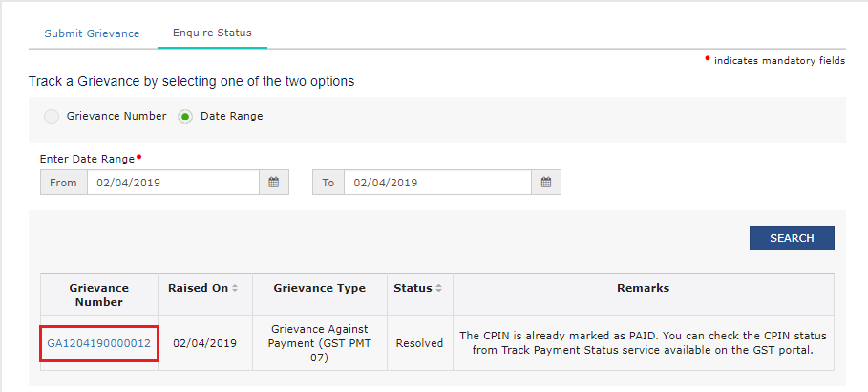The image size is (868, 392).
Task: Select the Date Range radio option
Action: [185, 117]
